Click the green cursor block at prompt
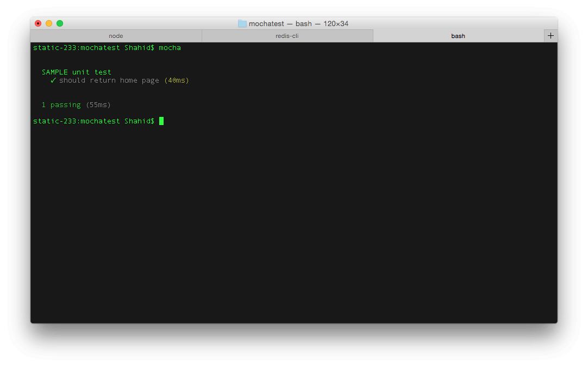 click(x=161, y=121)
